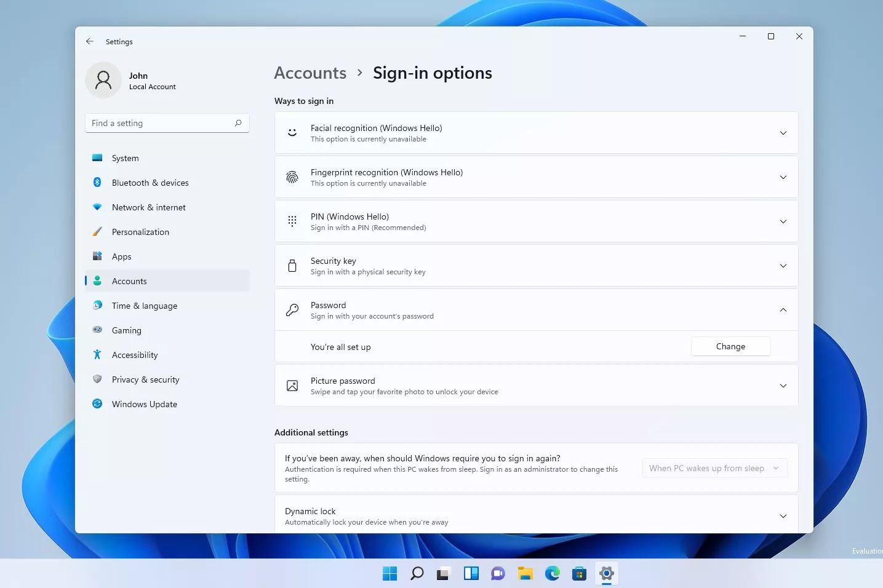Click the Picture password image icon
This screenshot has height=588, width=883.
292,386
